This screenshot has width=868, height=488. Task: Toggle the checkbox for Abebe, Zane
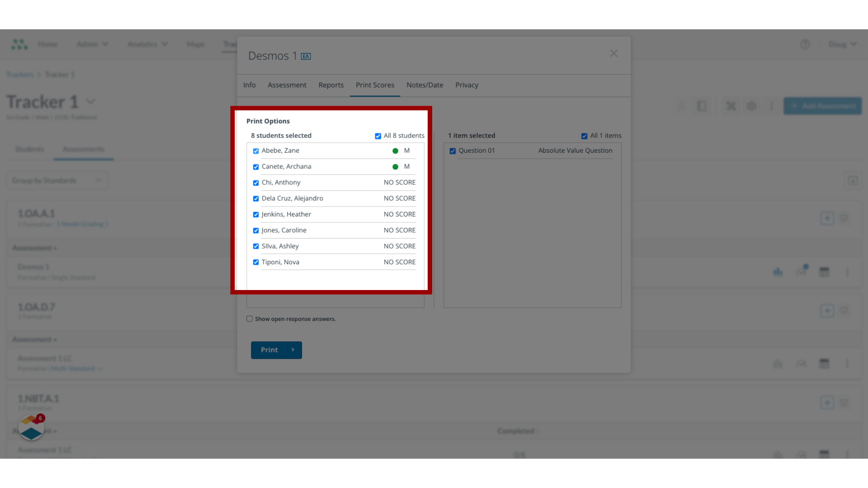coord(256,151)
